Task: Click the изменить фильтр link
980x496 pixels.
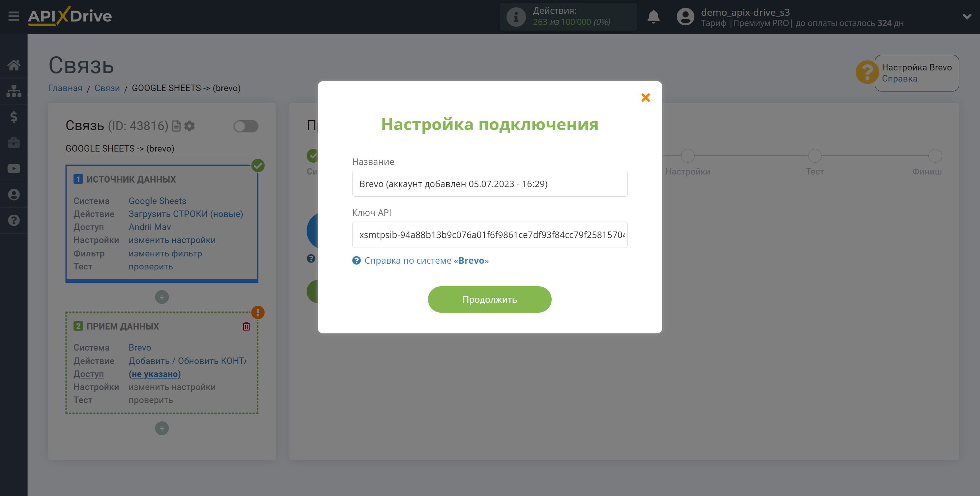Action: pos(165,253)
